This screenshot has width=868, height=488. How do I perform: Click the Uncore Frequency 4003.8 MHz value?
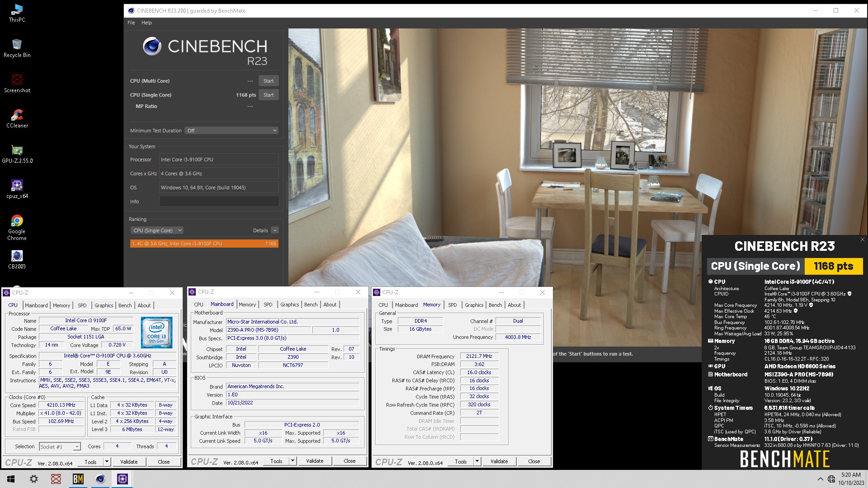click(x=518, y=337)
